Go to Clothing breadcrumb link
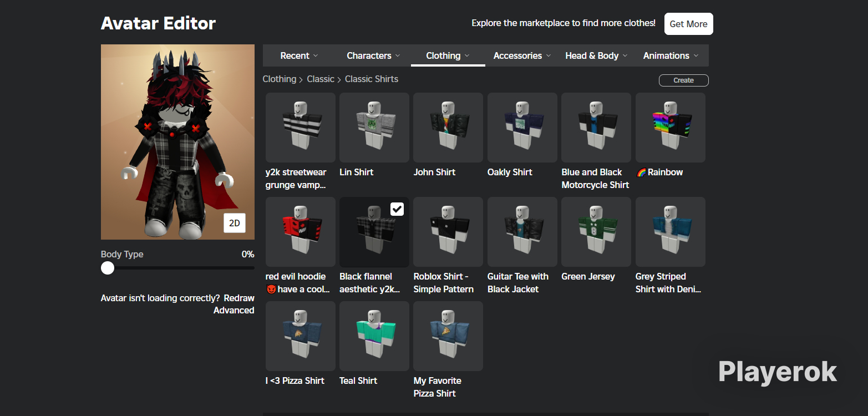The image size is (868, 416). coord(280,79)
